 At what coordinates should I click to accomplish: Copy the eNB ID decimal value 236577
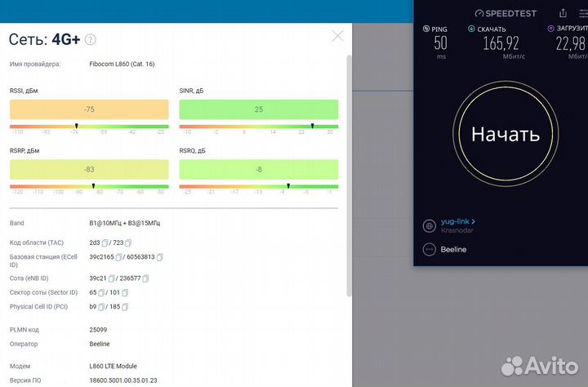pos(147,278)
